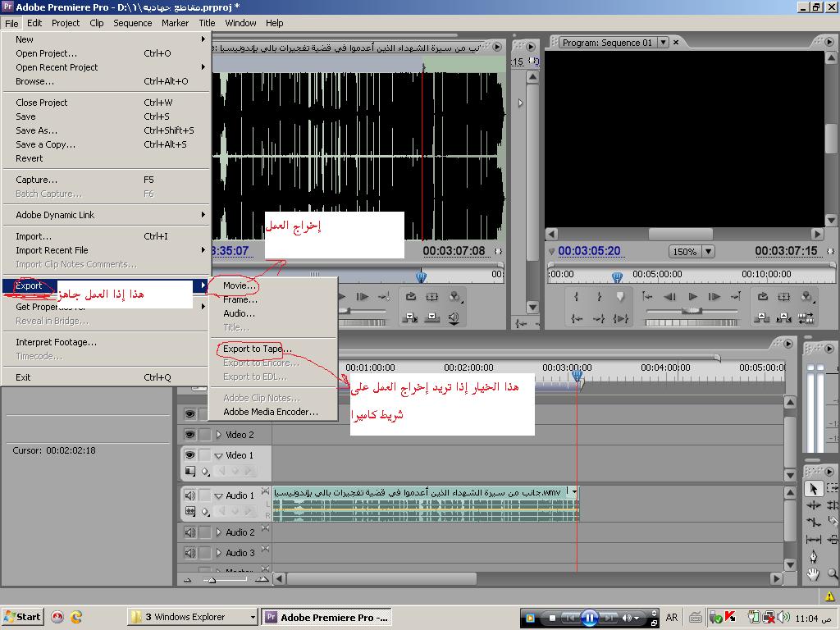The height and width of the screenshot is (630, 840).
Task: Click Step Forward in Program monitor
Action: 714,297
